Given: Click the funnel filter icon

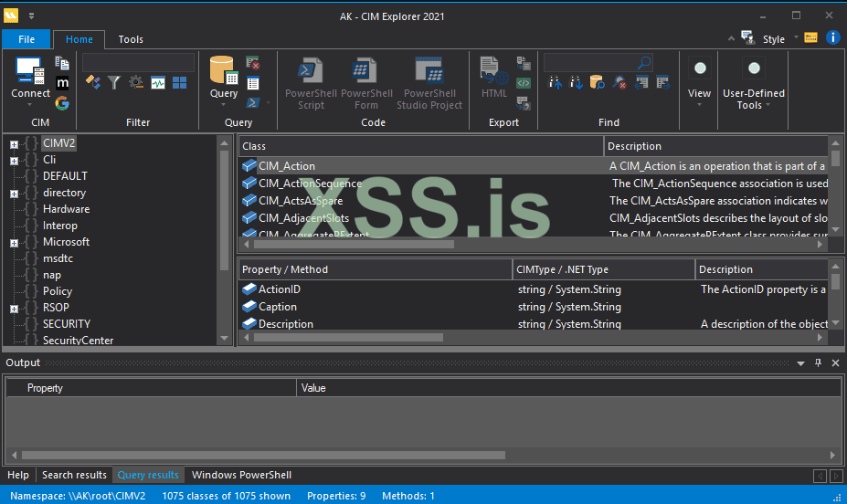Looking at the screenshot, I should [x=114, y=83].
